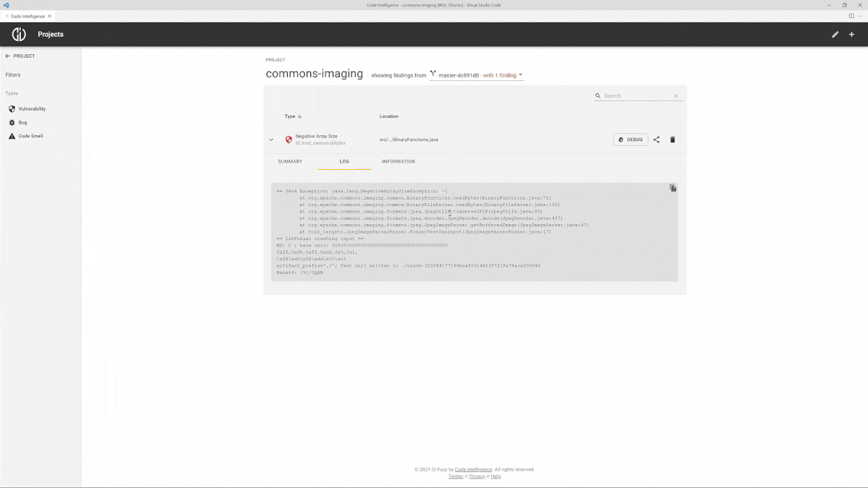Click the fuzz_targets.JpegImageParserFuzzer log line
The height and width of the screenshot is (488, 868).
425,231
